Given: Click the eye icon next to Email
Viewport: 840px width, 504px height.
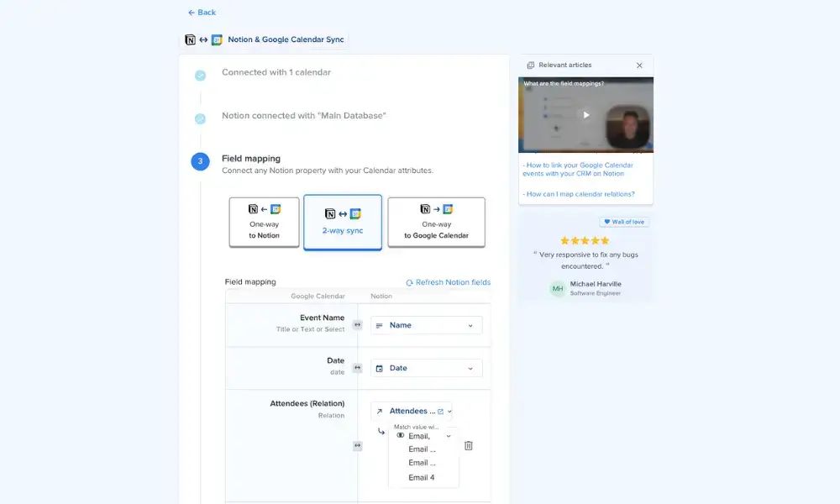Looking at the screenshot, I should pos(400,435).
